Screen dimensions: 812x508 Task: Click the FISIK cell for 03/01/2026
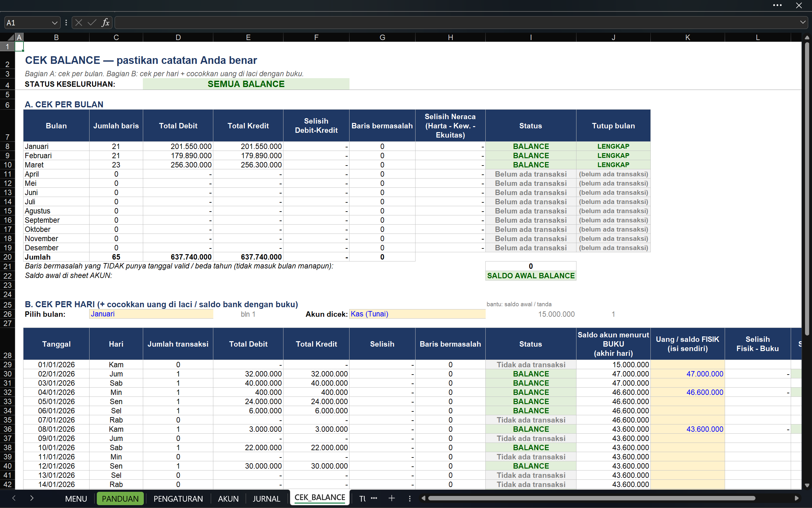[688, 383]
